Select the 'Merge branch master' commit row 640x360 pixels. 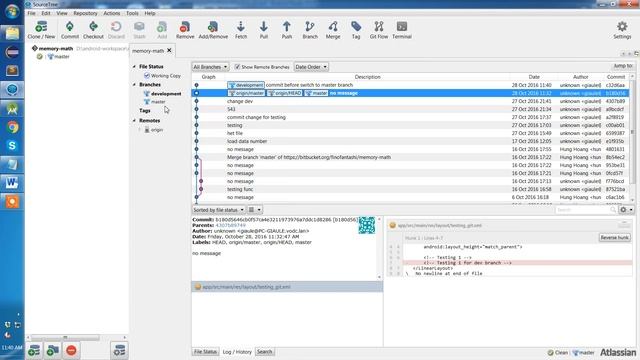(410, 157)
